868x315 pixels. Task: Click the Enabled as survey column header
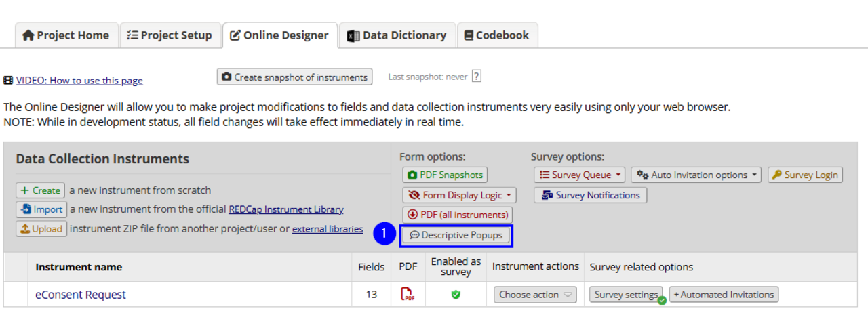tap(456, 267)
